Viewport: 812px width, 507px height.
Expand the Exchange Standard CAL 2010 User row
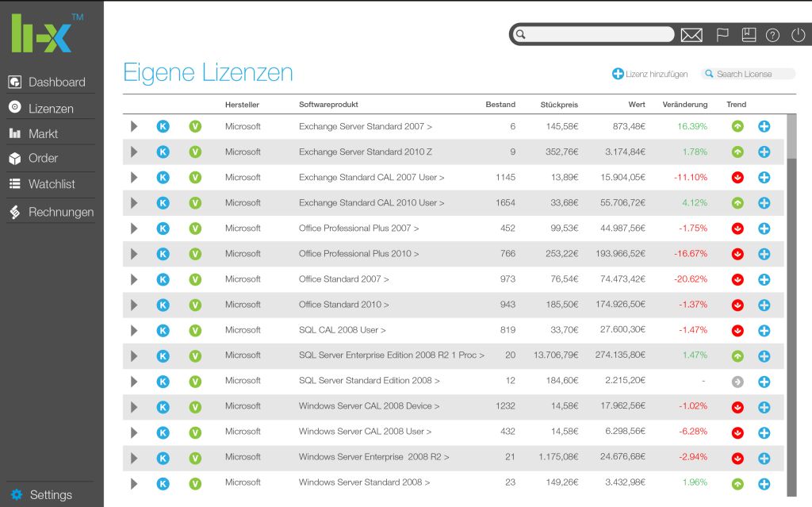134,202
